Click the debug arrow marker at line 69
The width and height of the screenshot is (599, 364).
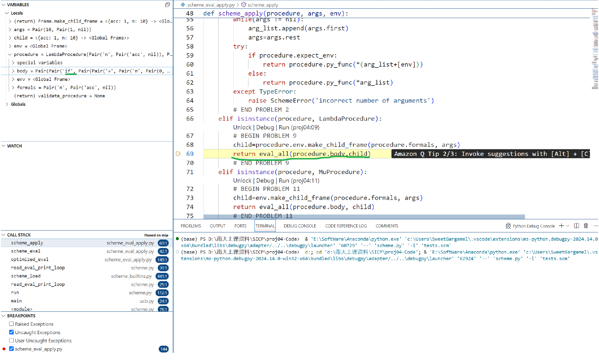point(178,154)
